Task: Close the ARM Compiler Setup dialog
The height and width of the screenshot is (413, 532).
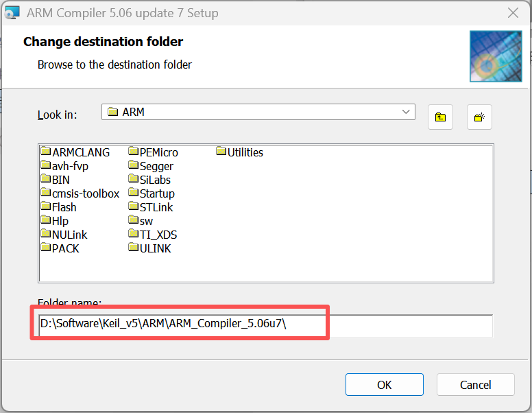Action: click(x=513, y=13)
